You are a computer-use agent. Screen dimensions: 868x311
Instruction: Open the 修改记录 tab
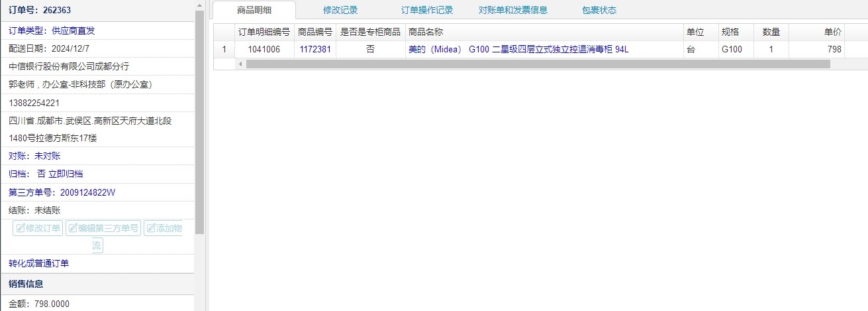pyautogui.click(x=340, y=10)
